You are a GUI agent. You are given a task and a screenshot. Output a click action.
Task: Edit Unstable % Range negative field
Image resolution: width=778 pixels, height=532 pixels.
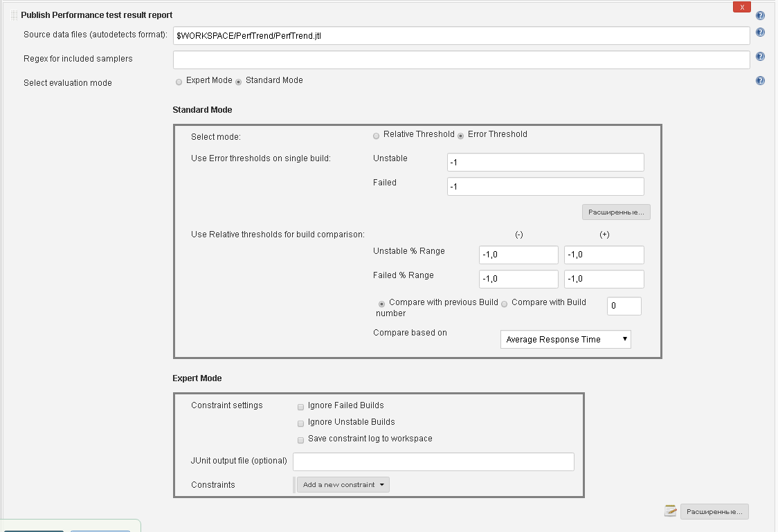(518, 255)
